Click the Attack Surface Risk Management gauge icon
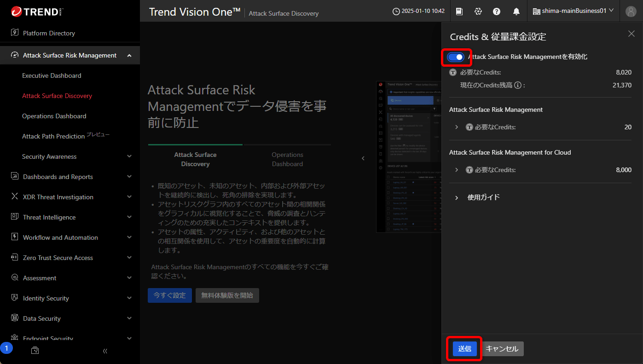This screenshot has width=643, height=364. [14, 55]
